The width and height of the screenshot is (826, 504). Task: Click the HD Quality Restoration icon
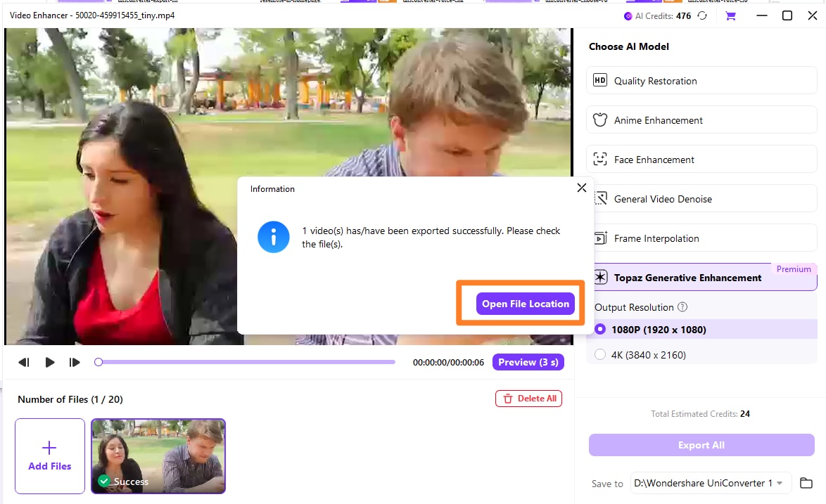point(600,80)
